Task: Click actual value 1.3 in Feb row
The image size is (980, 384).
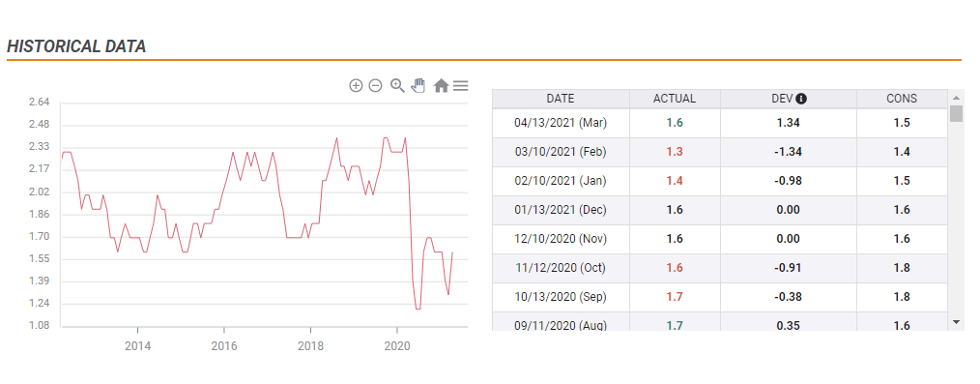Action: point(675,152)
